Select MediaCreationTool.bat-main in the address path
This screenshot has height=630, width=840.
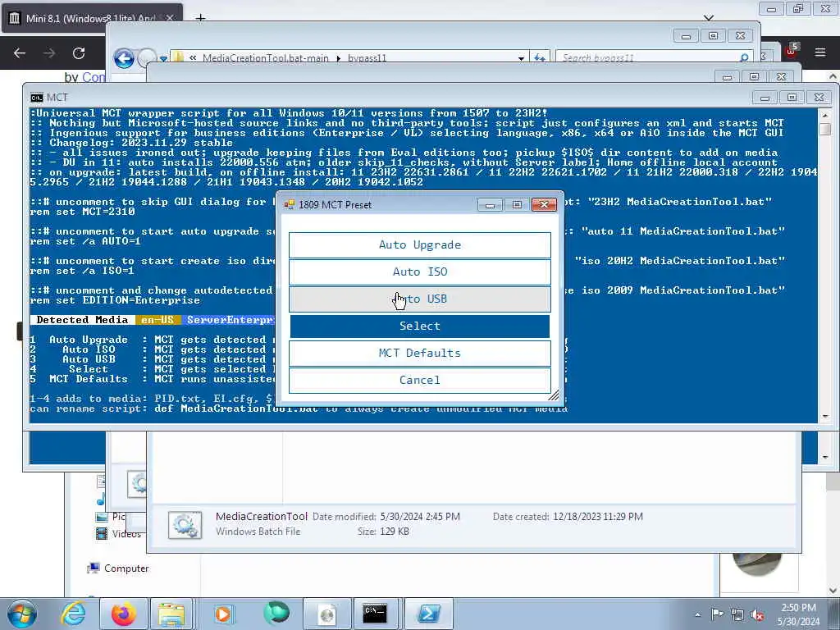coord(265,58)
